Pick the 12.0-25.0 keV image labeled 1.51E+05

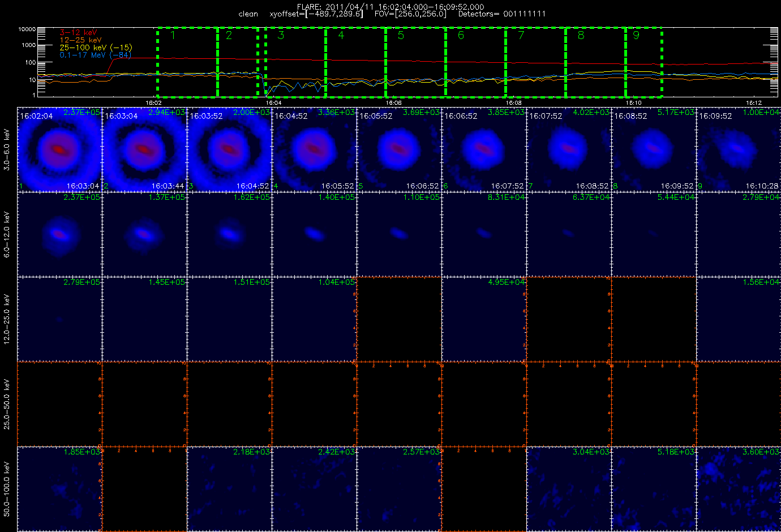coord(229,319)
